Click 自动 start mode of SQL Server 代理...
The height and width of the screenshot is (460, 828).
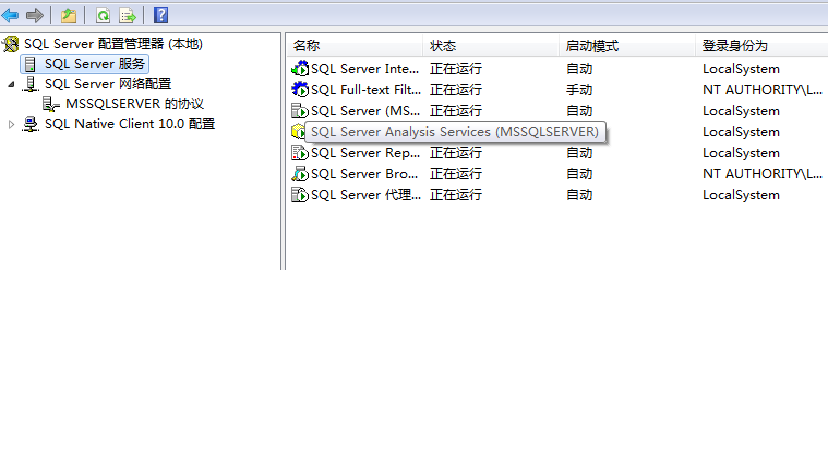(579, 195)
